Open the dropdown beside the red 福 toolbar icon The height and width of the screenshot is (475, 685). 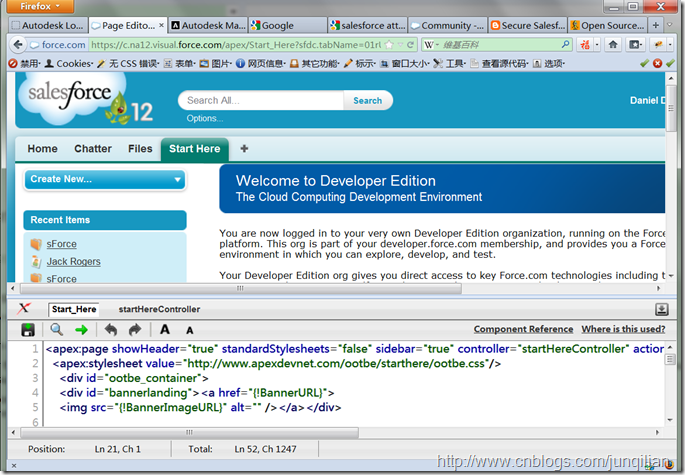(x=597, y=44)
